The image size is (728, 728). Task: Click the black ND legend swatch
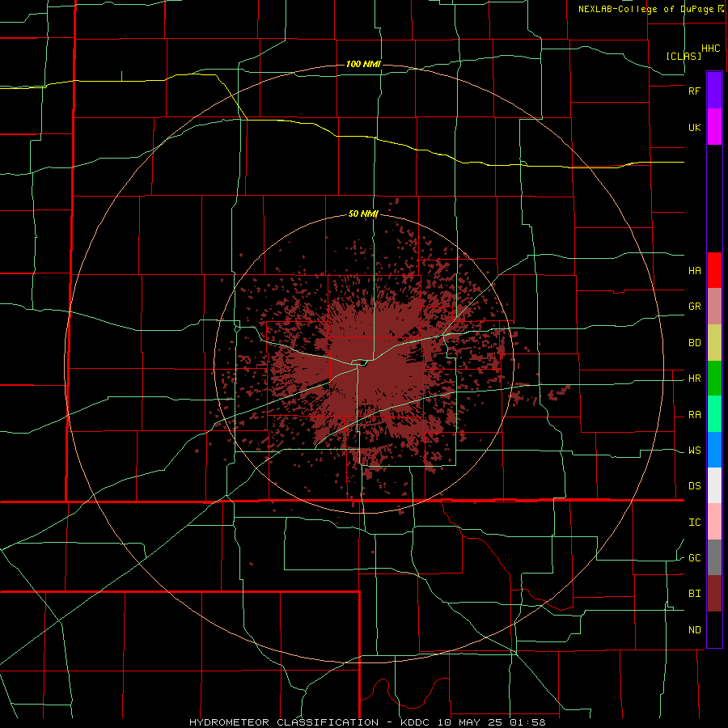pyautogui.click(x=714, y=629)
